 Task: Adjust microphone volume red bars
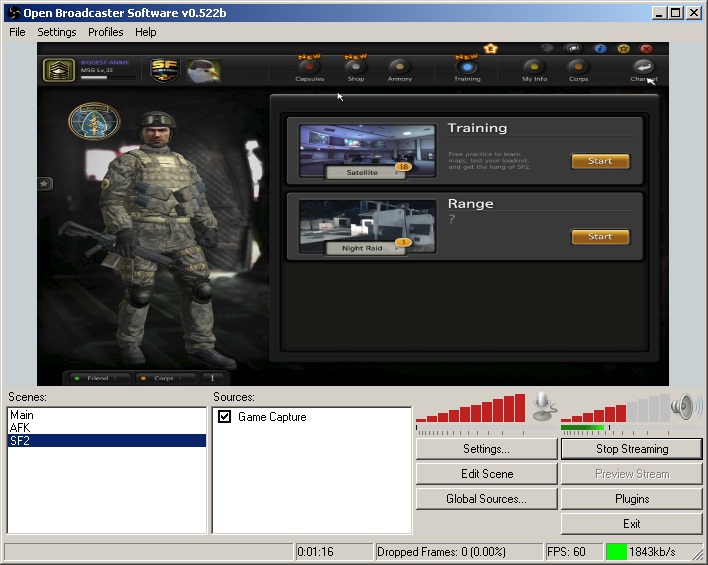coord(470,407)
